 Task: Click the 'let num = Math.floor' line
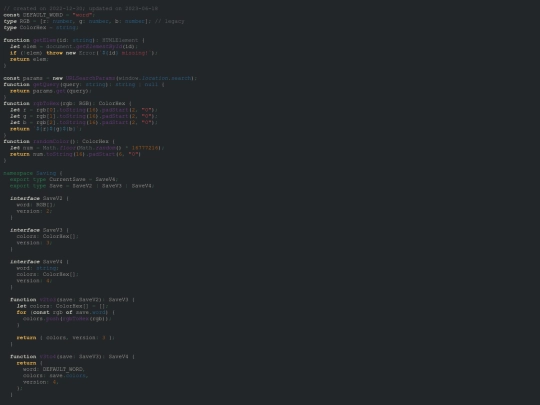coord(87,148)
